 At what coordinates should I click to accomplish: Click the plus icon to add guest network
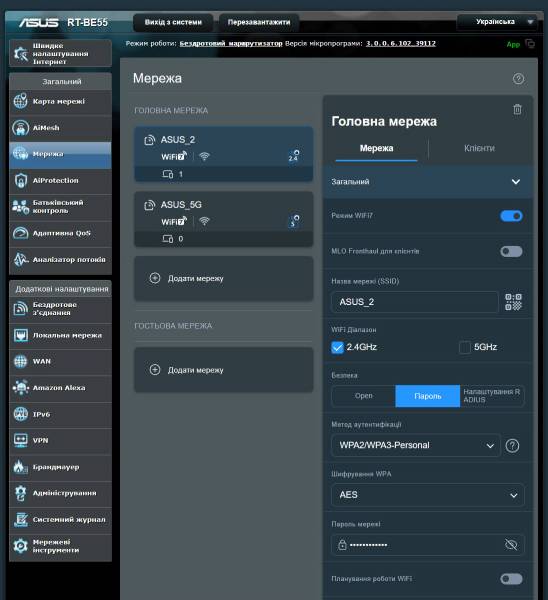pos(155,370)
